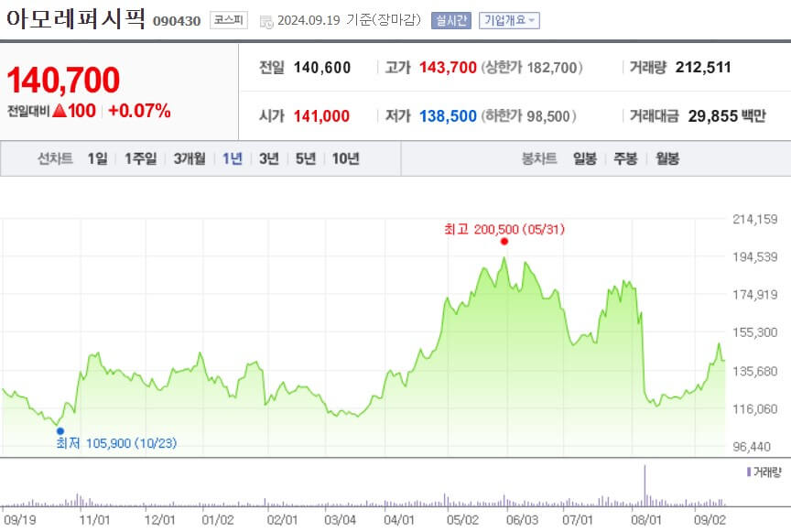
Task: Click the opening price 141,000
Action: pyautogui.click(x=322, y=116)
